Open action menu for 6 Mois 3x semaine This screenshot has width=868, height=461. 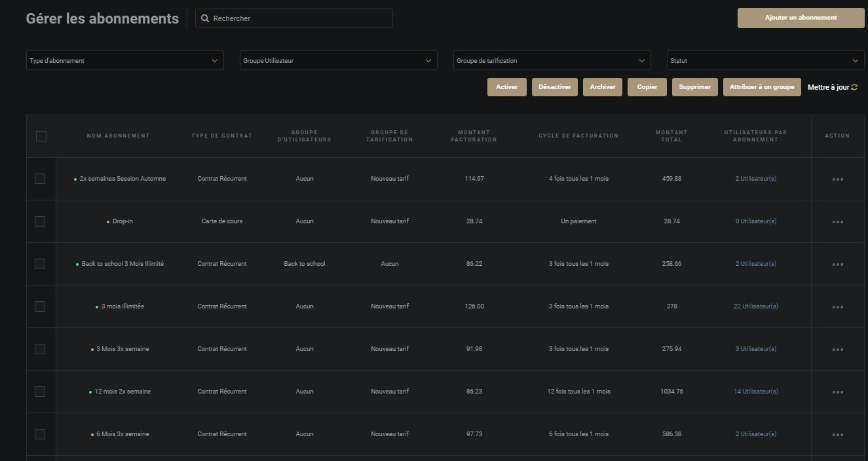(837, 435)
